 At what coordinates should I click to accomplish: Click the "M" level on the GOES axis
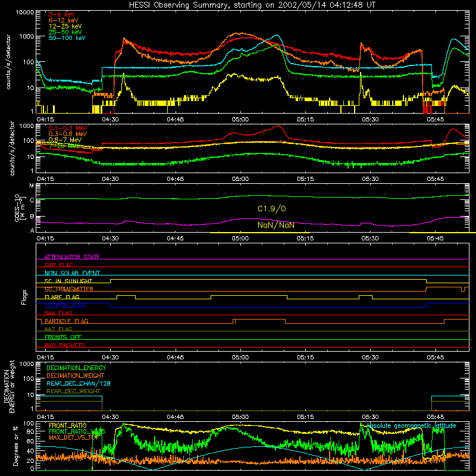(x=32, y=186)
